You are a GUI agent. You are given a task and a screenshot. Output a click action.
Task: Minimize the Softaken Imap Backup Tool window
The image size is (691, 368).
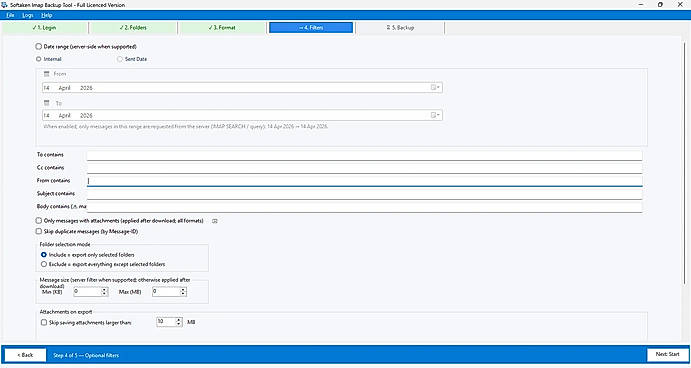(x=641, y=5)
